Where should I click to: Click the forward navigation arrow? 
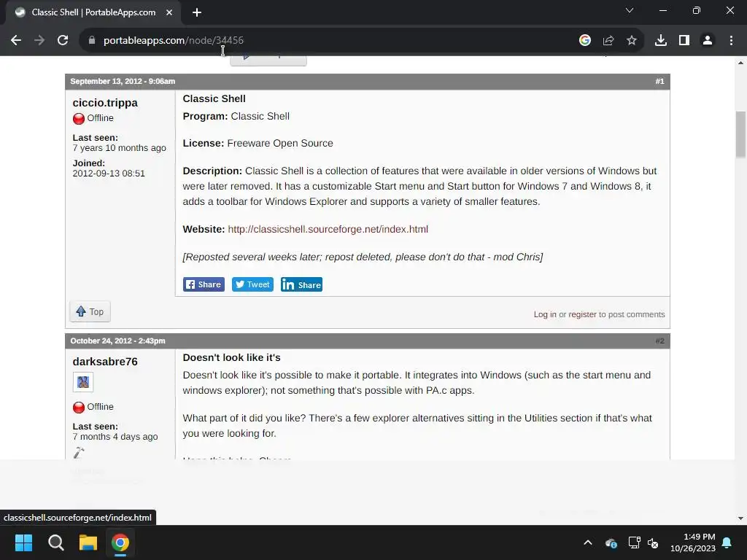click(39, 41)
